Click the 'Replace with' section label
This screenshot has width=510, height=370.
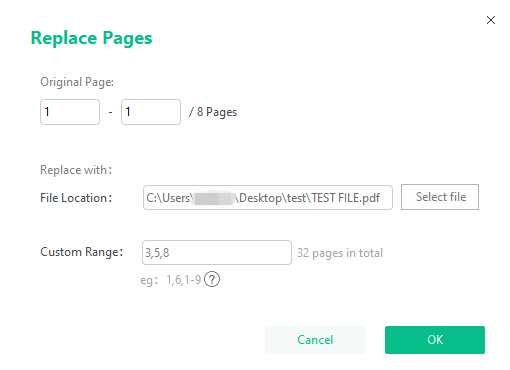point(76,170)
